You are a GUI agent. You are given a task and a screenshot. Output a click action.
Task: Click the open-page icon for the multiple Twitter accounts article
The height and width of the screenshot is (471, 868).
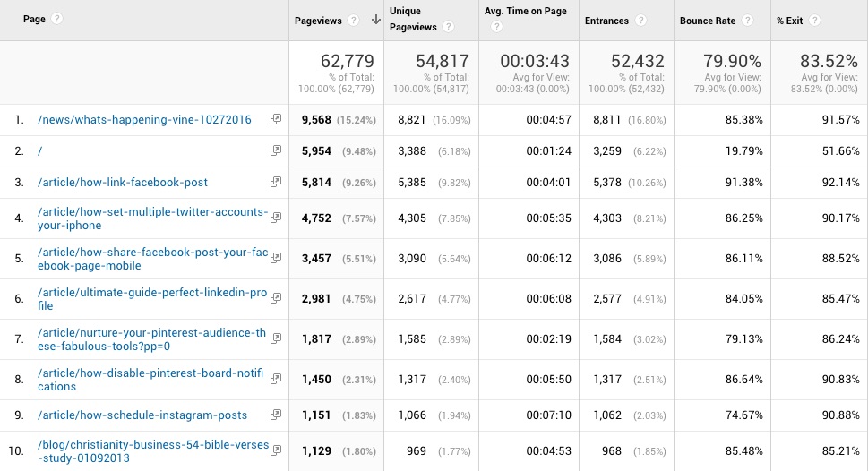pos(276,218)
